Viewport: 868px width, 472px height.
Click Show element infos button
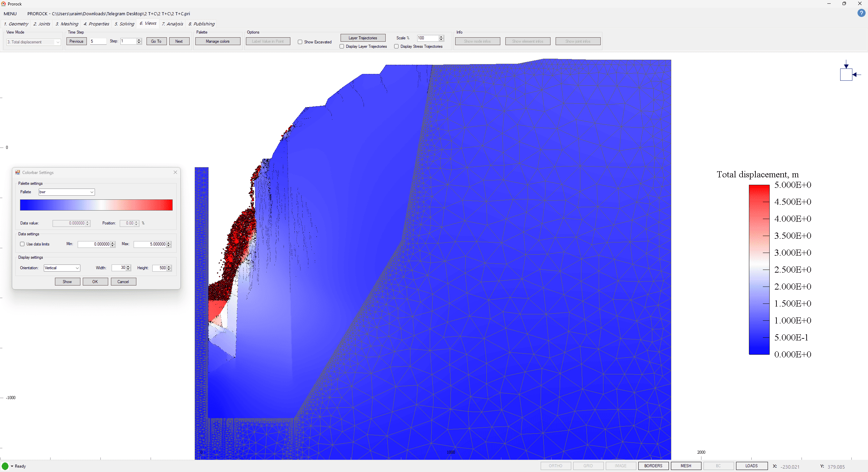[528, 41]
